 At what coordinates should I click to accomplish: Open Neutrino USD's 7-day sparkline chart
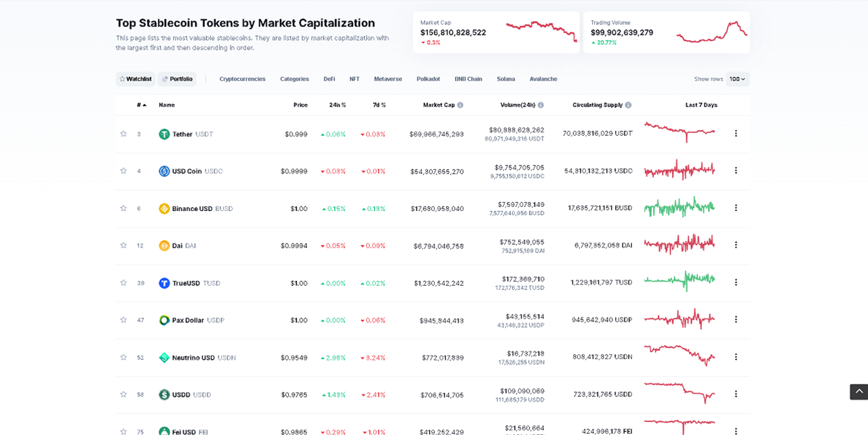coord(679,355)
